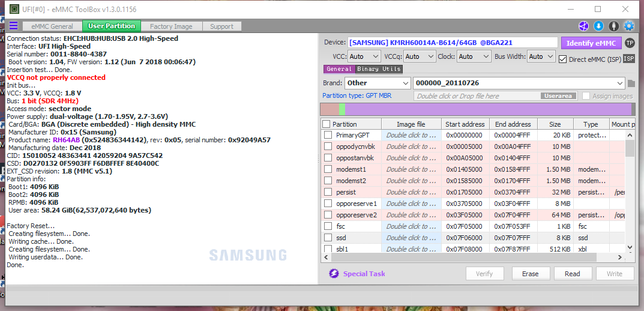Select the User Partition tab
Screen dimensions: 644x311
coord(112,26)
